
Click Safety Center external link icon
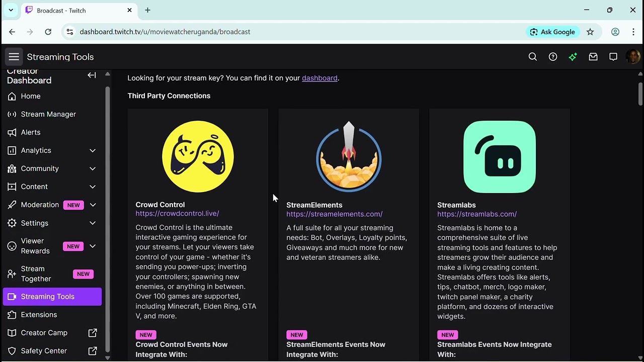[93, 351]
